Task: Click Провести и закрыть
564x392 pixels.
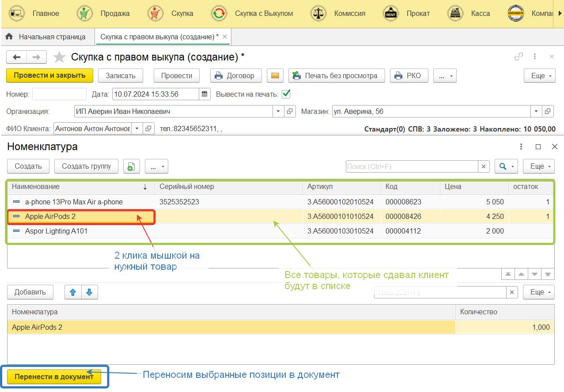Action: tap(49, 75)
